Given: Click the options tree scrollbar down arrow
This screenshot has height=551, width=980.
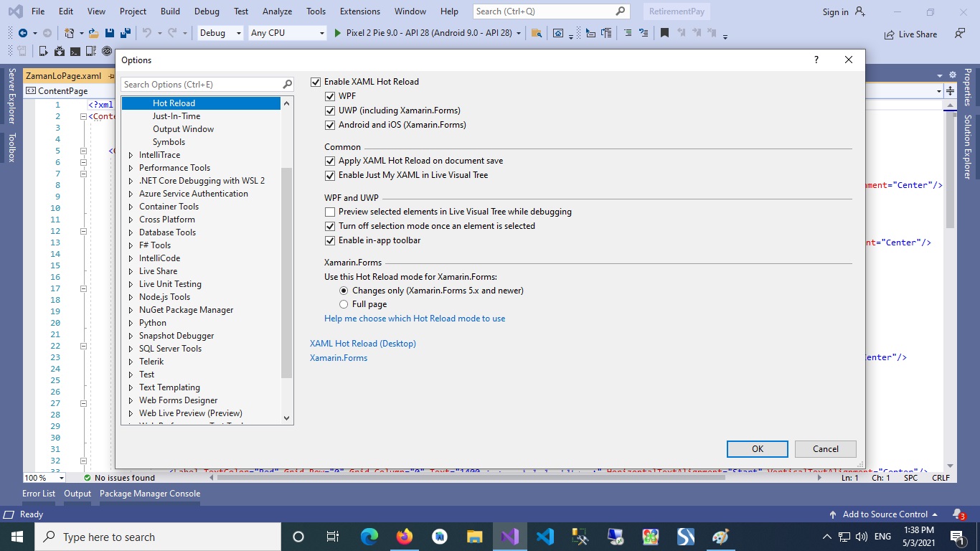Looking at the screenshot, I should [x=287, y=418].
